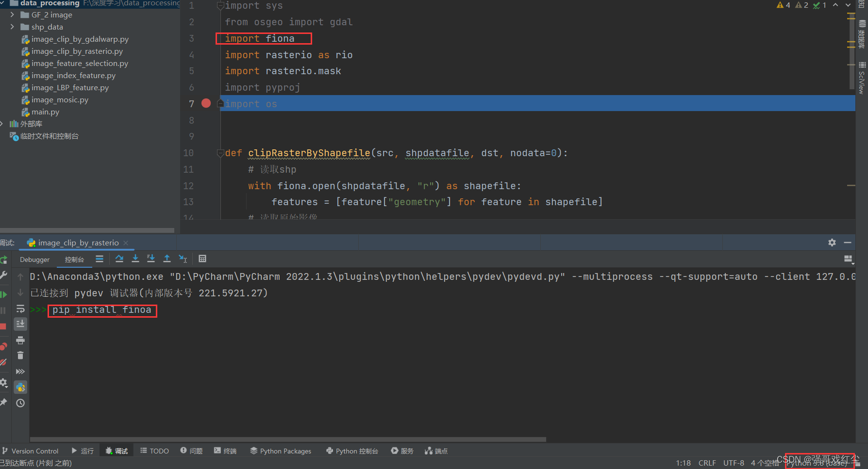Print the console output
This screenshot has height=469, width=868.
[x=20, y=341]
